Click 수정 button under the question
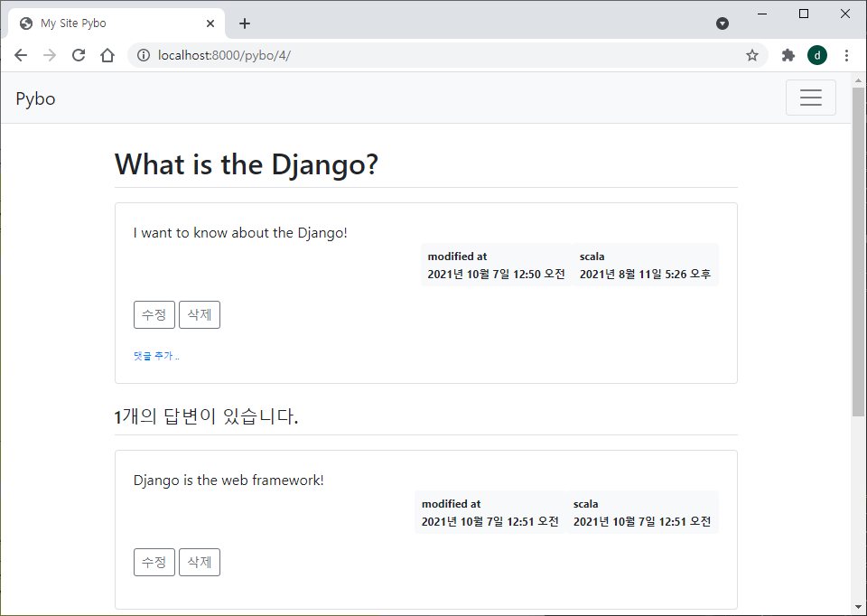This screenshot has width=867, height=616. (x=154, y=314)
